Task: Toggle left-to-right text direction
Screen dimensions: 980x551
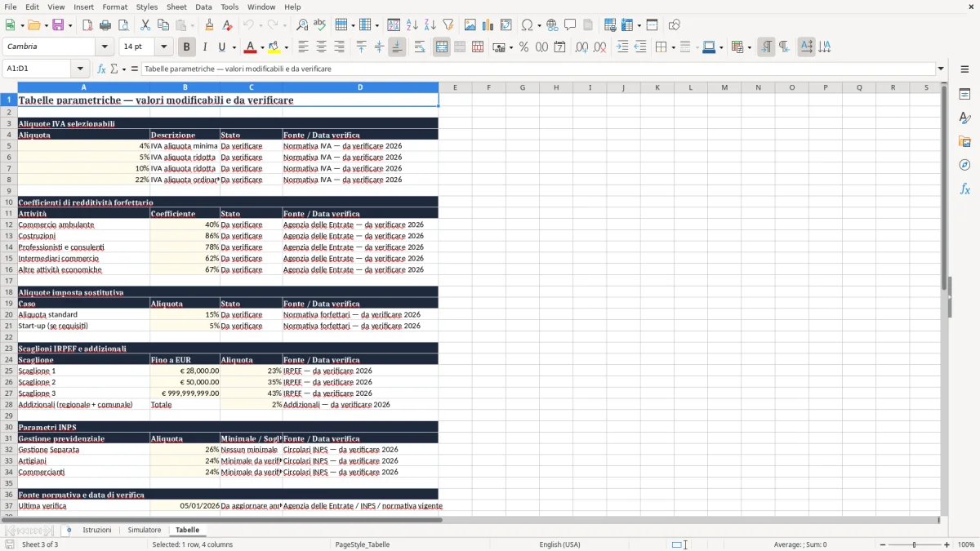Action: [x=766, y=47]
